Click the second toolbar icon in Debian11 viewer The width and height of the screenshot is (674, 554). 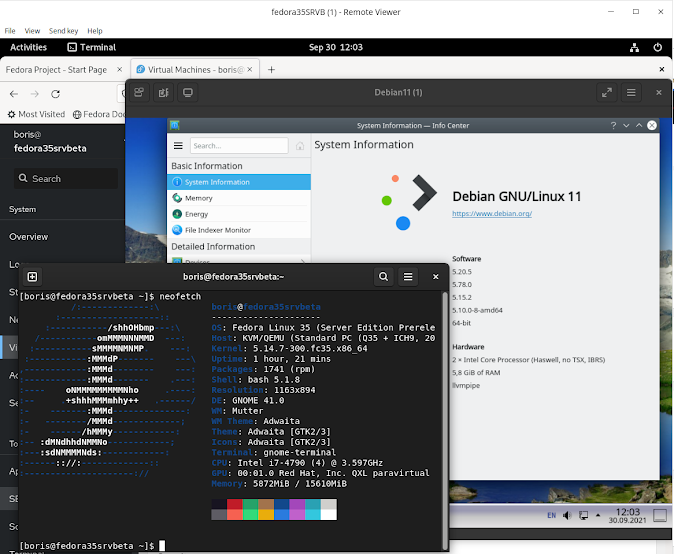pyautogui.click(x=164, y=92)
